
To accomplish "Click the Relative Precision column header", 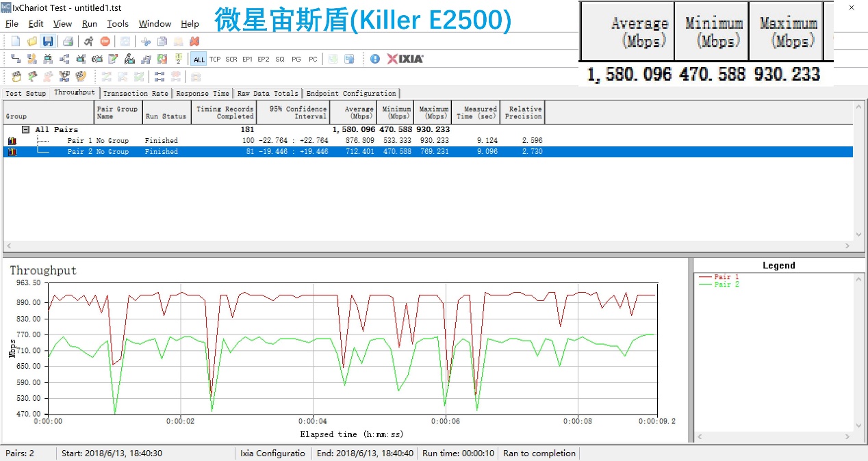I will 522,112.
